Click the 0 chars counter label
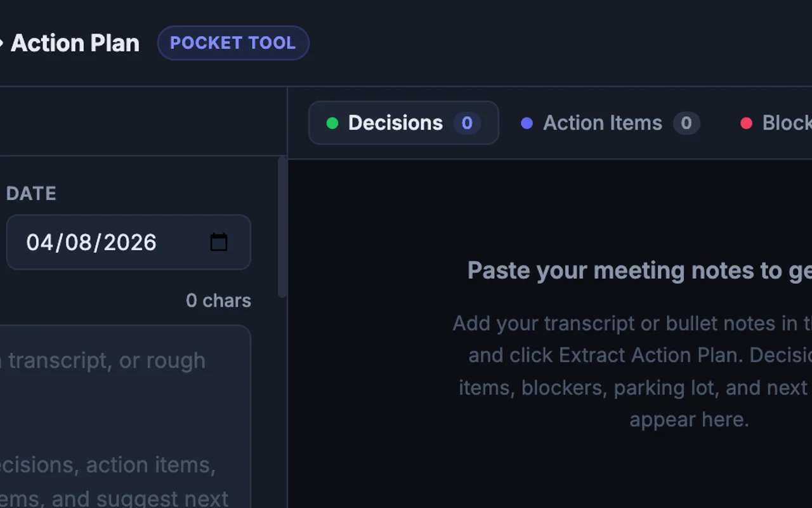812x508 pixels. point(218,300)
